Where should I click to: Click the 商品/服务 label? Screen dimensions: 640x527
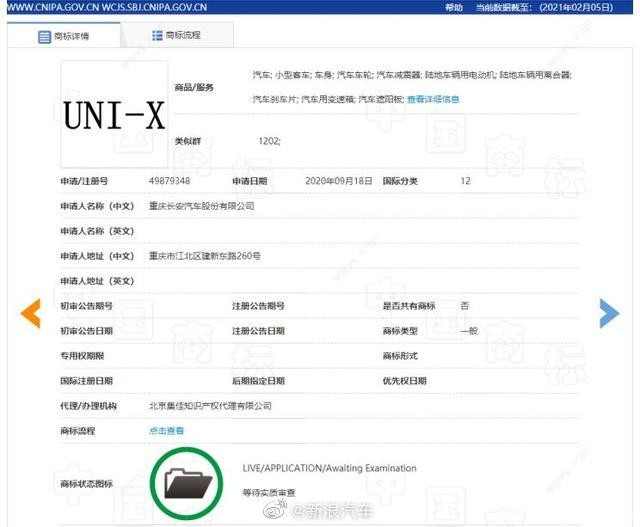pyautogui.click(x=194, y=87)
